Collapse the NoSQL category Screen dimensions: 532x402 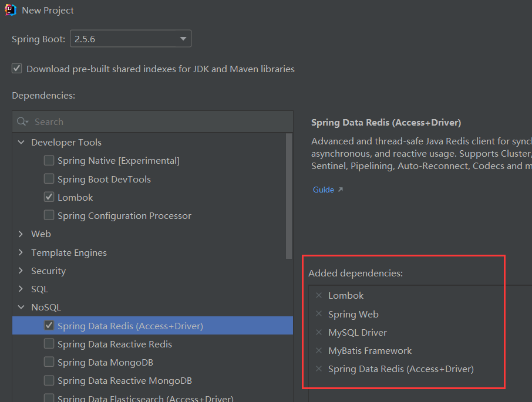pos(21,307)
